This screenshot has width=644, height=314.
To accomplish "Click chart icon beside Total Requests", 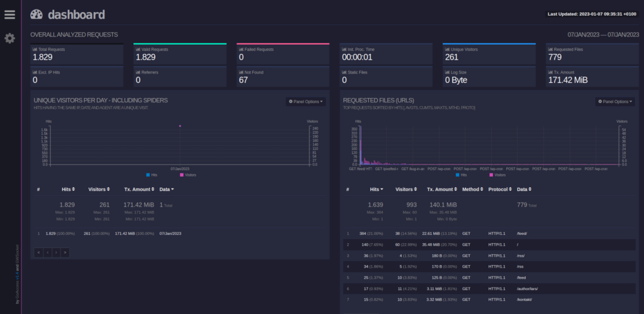I will [35, 49].
